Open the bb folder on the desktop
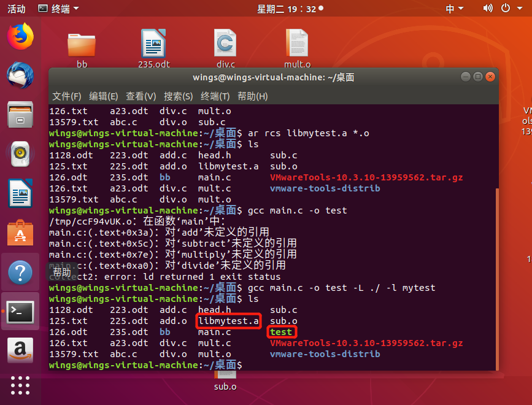 point(82,44)
